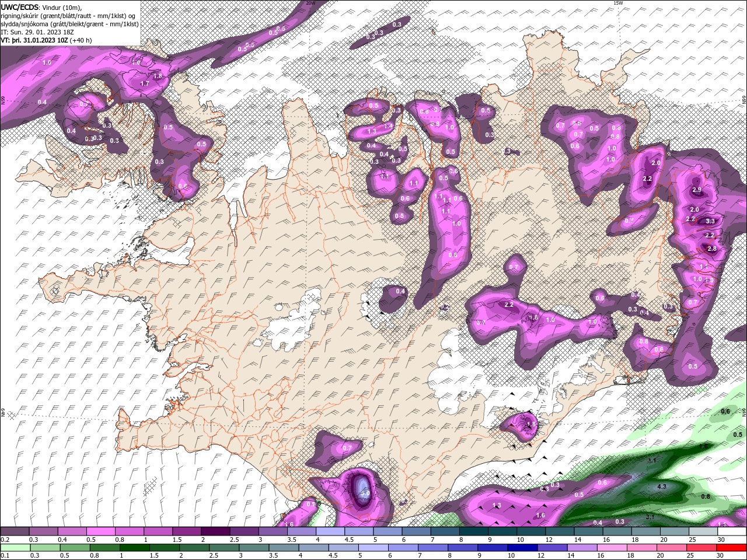
Task: Click the 'rigning/skúrir' legend description line
Action: click(69, 16)
